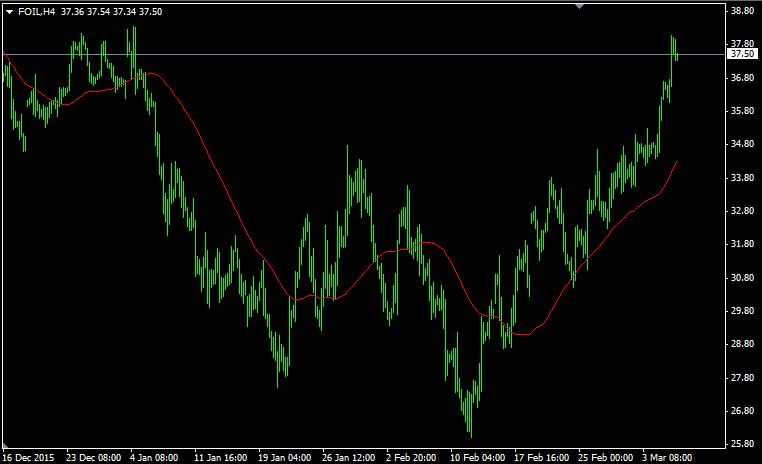Click the chart scroll arrow at bottom-left corner
Screen dimensions: 762x464
pyautogui.click(x=5, y=445)
